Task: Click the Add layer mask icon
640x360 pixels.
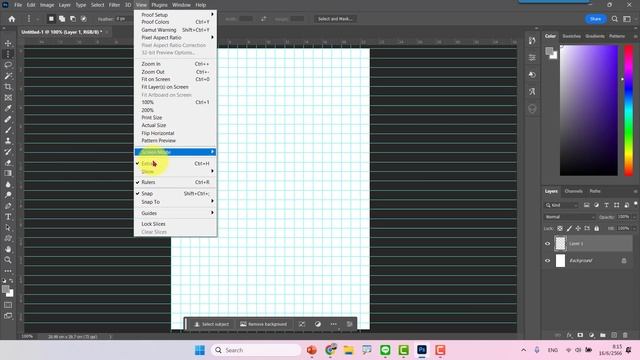Action: (580, 335)
